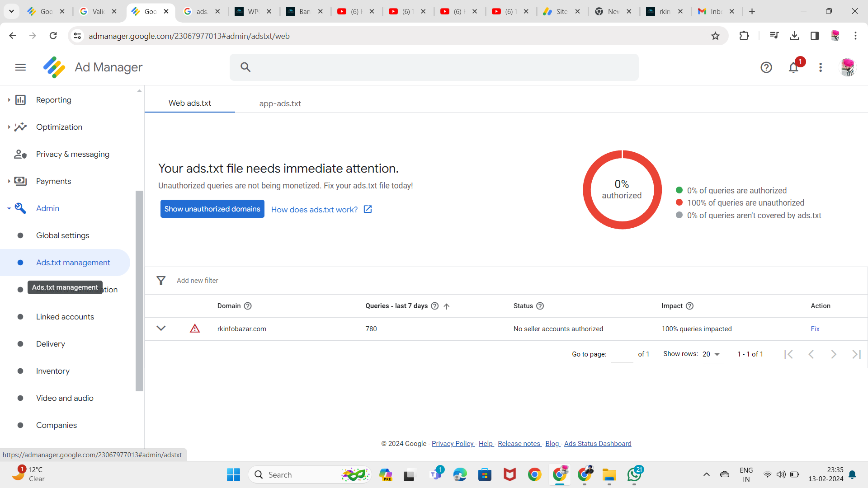
Task: Click Show unauthorized domains button
Action: point(212,209)
